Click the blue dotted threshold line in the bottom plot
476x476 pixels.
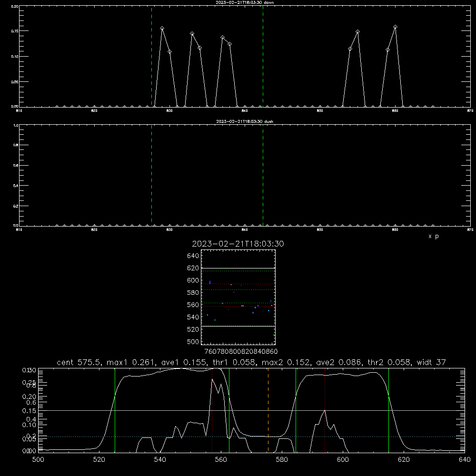coord(251,436)
